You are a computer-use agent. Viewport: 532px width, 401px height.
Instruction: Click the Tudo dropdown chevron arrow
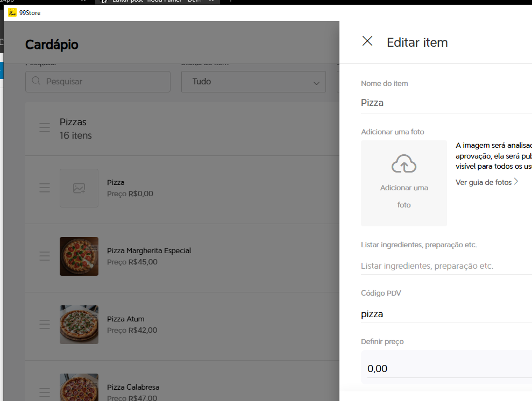pos(316,83)
